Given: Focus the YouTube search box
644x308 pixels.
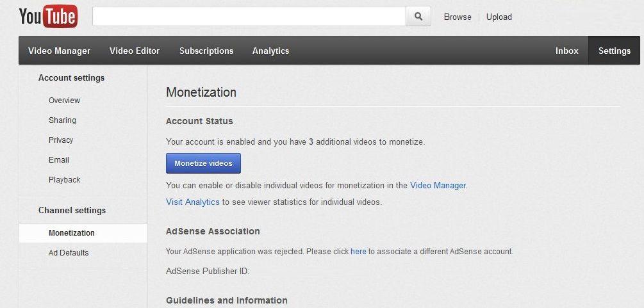Looking at the screenshot, I should click(x=249, y=16).
